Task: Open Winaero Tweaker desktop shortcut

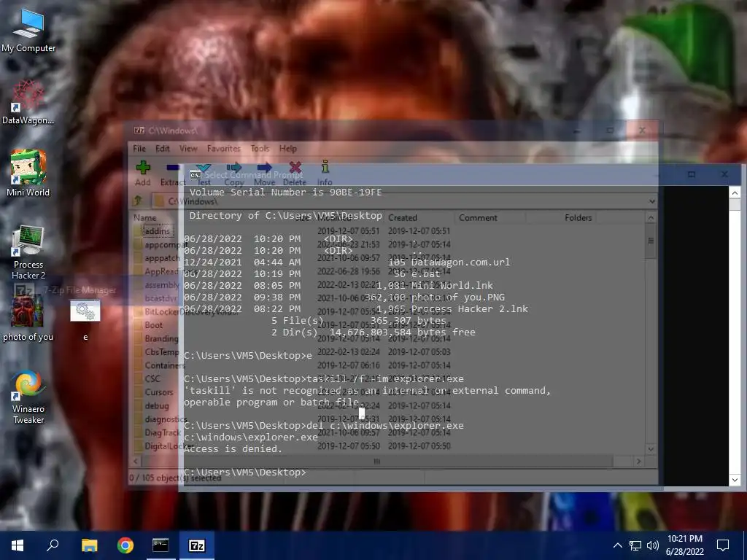Action: (28, 397)
